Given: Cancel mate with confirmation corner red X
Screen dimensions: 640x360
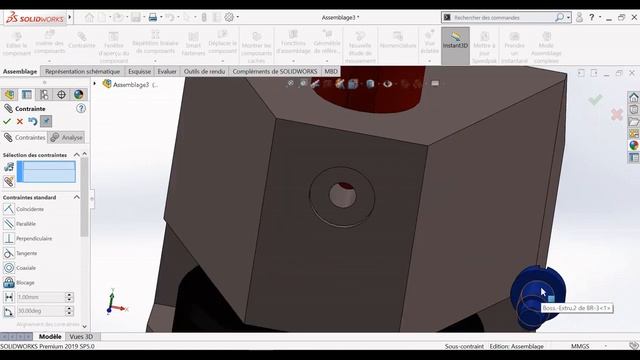Looking at the screenshot, I should (616, 115).
